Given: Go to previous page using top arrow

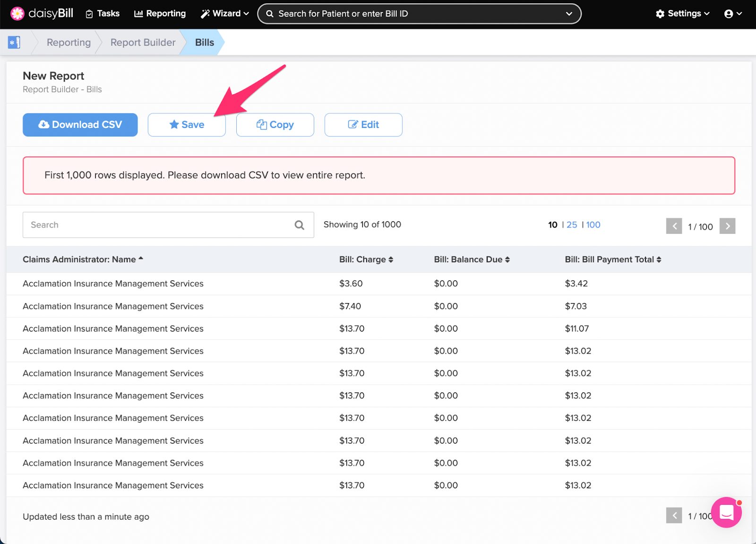Looking at the screenshot, I should click(674, 226).
